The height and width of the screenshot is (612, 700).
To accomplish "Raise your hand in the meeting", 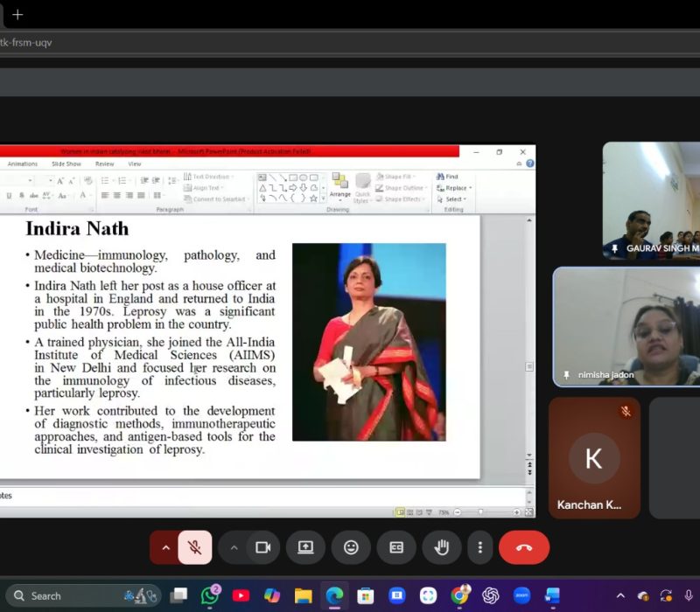I will click(x=442, y=547).
